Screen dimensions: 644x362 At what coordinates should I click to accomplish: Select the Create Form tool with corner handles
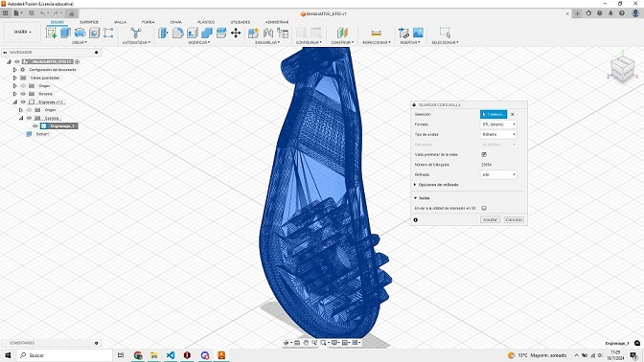tap(108, 33)
